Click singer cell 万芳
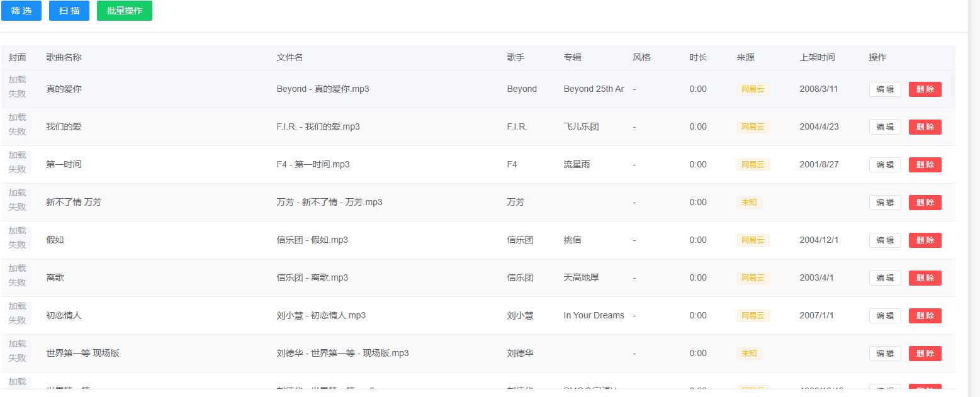 [x=515, y=202]
